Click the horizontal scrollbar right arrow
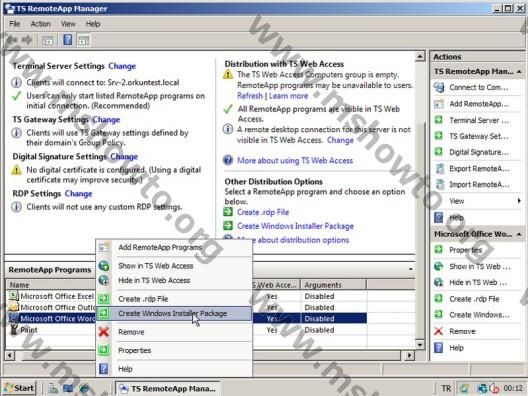 pyautogui.click(x=409, y=355)
